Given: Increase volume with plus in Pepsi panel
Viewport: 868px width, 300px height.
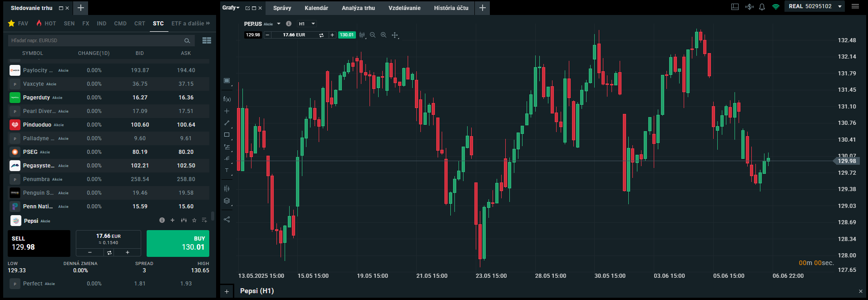Looking at the screenshot, I should click(128, 252).
